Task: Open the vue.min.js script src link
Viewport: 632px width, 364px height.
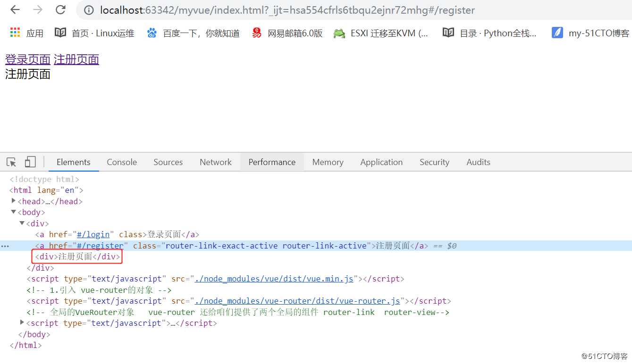Action: point(274,279)
